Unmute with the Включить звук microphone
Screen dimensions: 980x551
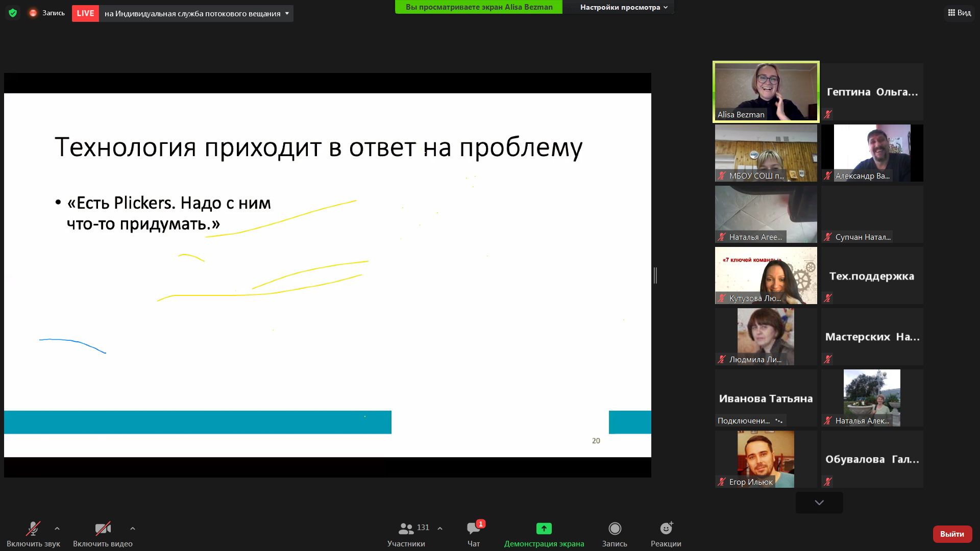tap(33, 534)
